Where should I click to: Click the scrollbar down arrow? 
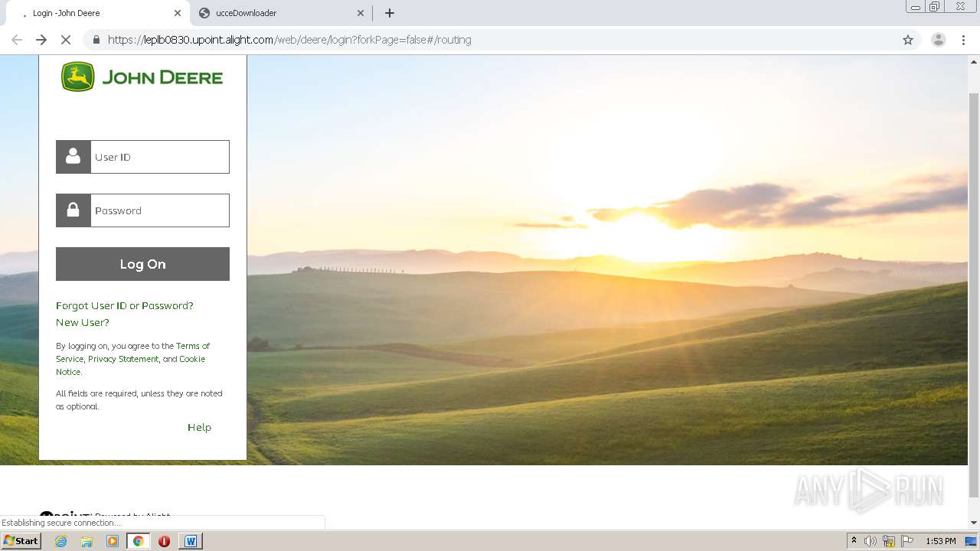tap(974, 523)
